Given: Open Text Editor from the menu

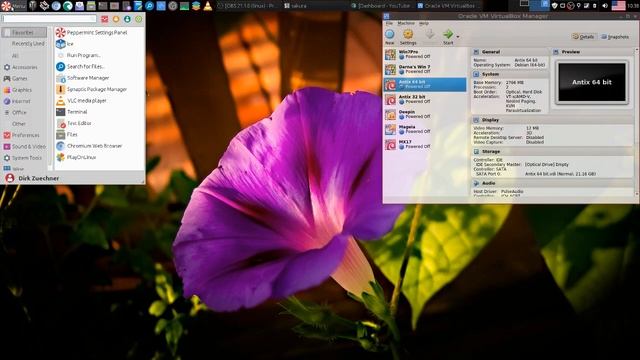Looking at the screenshot, I should [x=99, y=123].
